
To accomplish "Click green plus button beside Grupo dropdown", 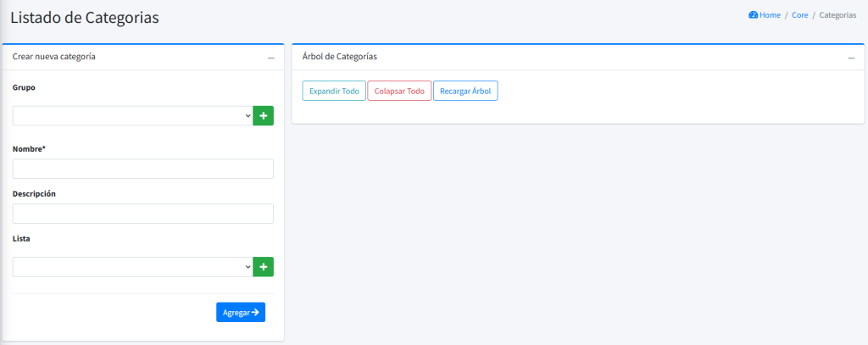I will [x=263, y=115].
